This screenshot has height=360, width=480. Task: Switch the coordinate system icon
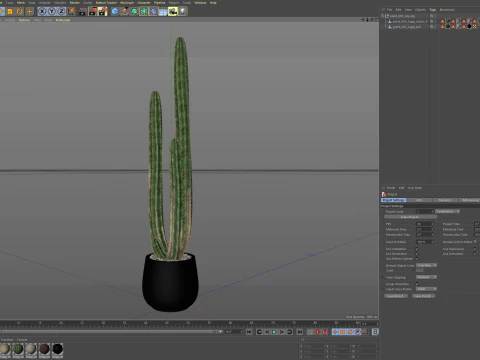[71, 12]
